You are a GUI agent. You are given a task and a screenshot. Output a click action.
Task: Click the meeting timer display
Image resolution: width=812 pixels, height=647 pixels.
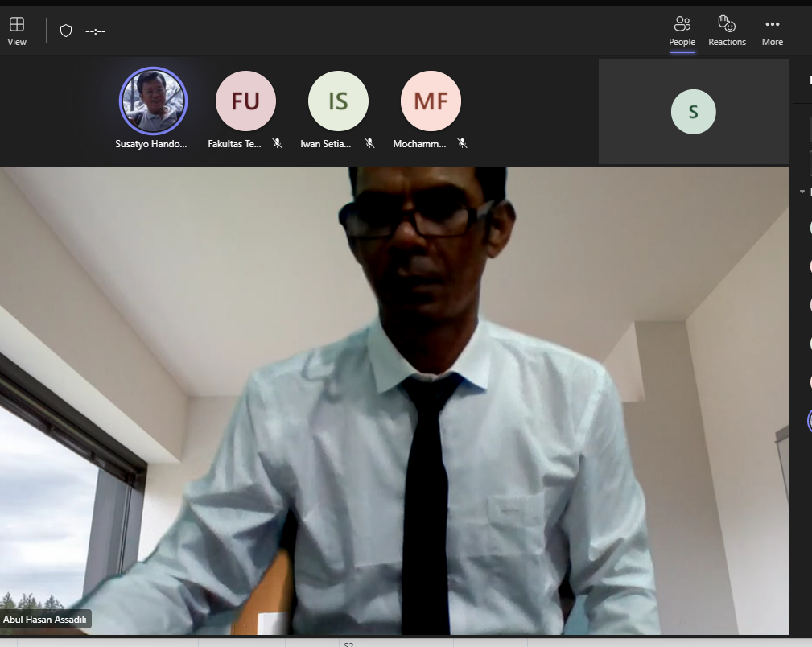(96, 31)
